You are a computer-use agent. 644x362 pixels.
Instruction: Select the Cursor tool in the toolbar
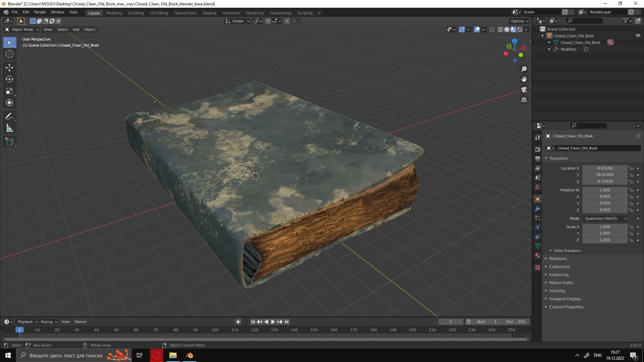(x=9, y=54)
